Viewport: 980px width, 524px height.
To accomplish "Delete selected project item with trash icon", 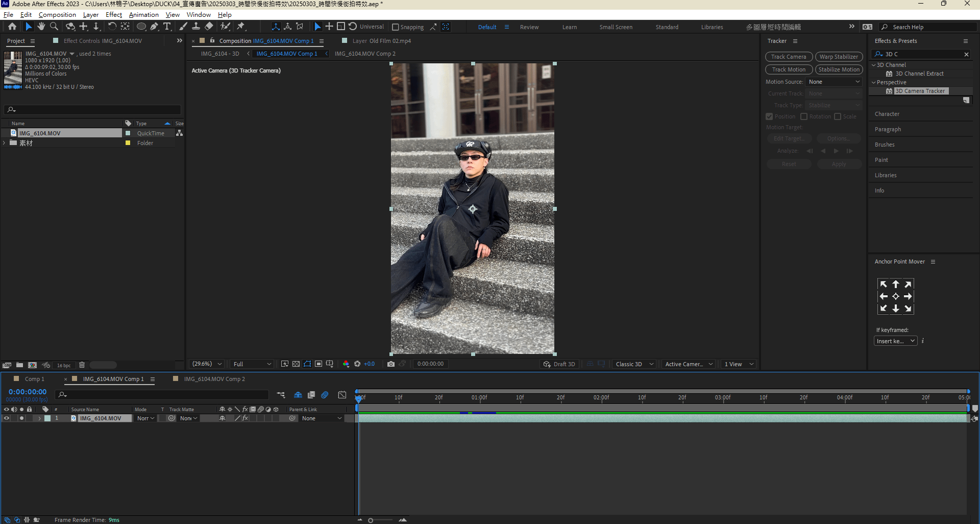I will [x=82, y=365].
